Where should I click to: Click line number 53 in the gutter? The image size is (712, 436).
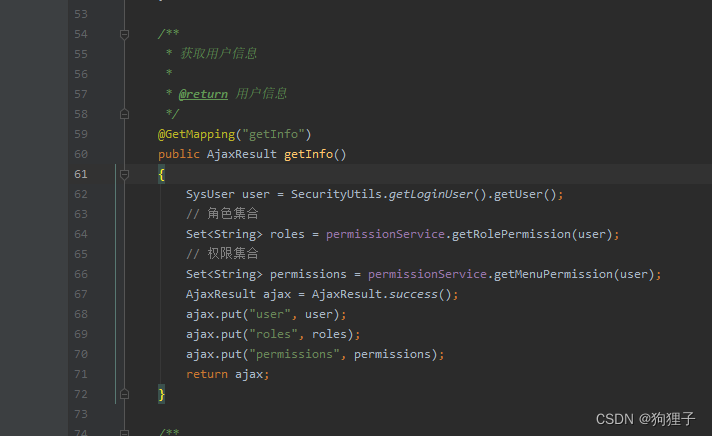81,15
